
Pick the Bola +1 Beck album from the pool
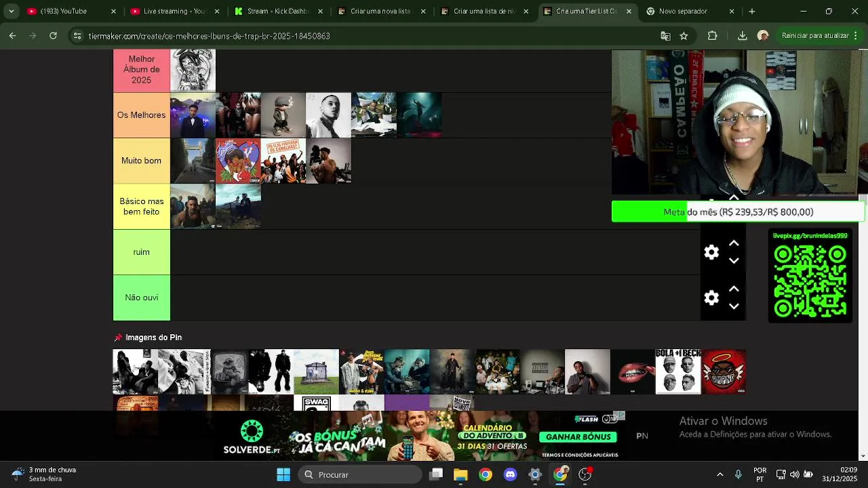(x=678, y=371)
